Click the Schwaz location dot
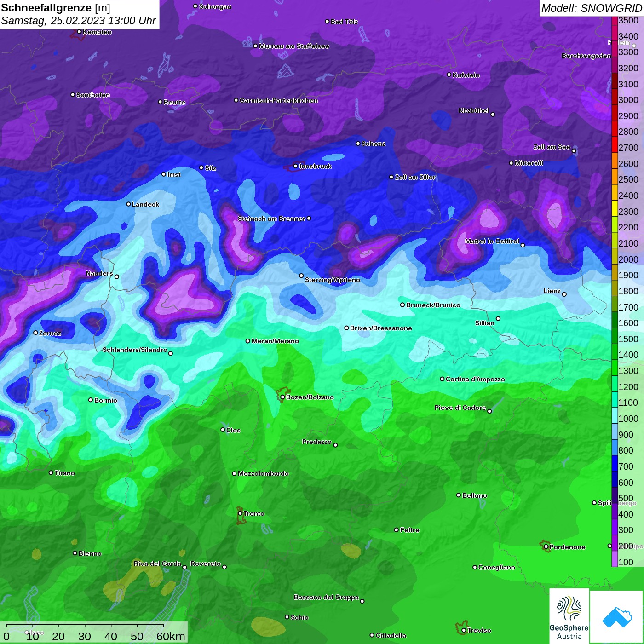Image resolution: width=644 pixels, height=644 pixels. (x=358, y=144)
